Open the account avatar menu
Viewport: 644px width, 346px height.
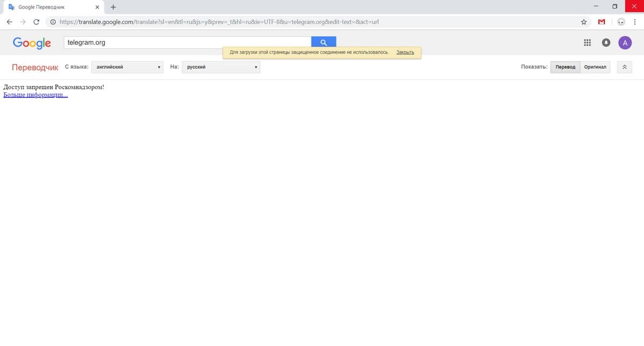pyautogui.click(x=625, y=42)
